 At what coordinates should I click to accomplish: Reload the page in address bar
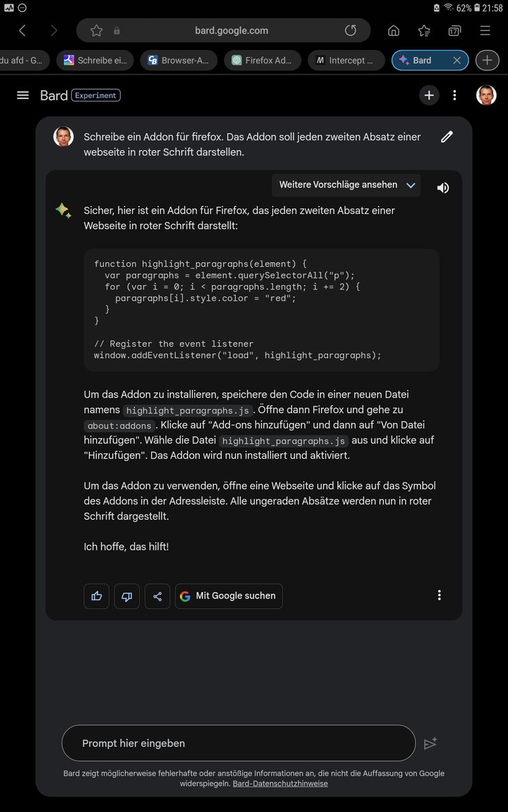(350, 30)
